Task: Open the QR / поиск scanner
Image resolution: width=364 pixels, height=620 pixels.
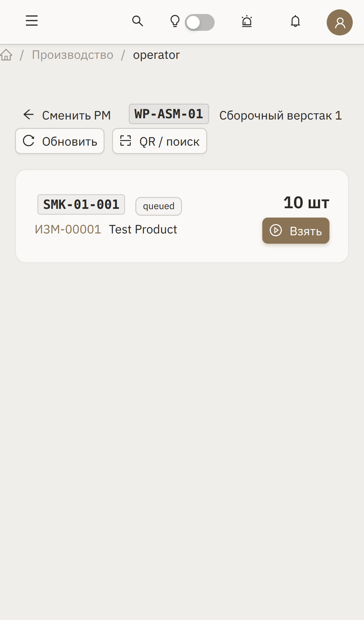Action: pos(160,141)
